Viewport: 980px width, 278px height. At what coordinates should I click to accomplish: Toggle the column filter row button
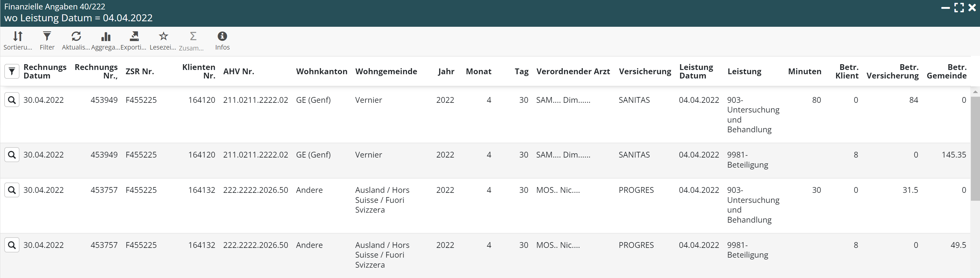tap(12, 71)
